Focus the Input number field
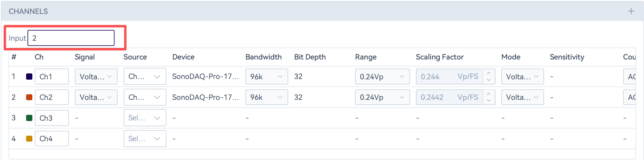The width and height of the screenshot is (644, 160). (x=71, y=38)
